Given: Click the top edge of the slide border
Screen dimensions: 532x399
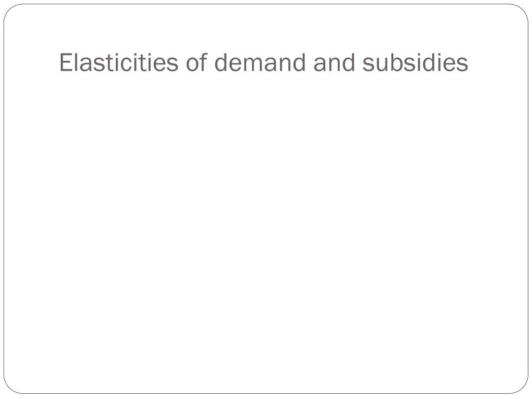Looking at the screenshot, I should 266,4.
